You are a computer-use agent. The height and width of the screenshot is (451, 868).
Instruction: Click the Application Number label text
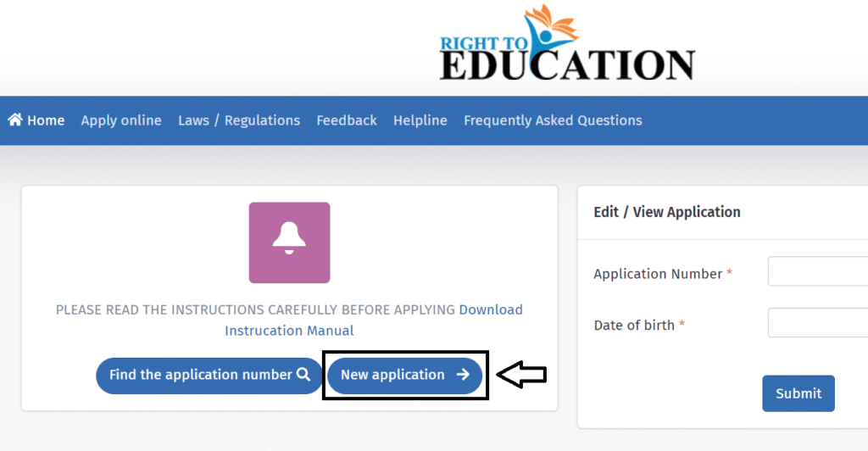(658, 273)
